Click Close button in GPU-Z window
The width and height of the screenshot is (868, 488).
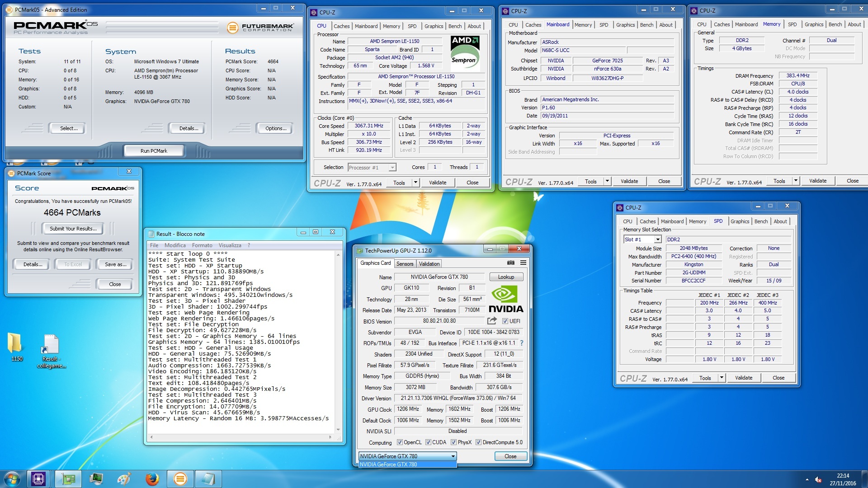[510, 456]
